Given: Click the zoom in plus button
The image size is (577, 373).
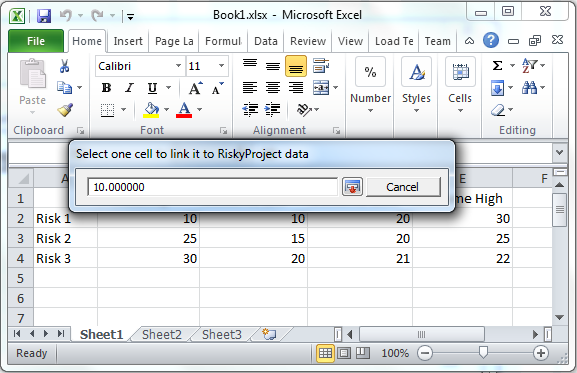Looking at the screenshot, I should [541, 354].
